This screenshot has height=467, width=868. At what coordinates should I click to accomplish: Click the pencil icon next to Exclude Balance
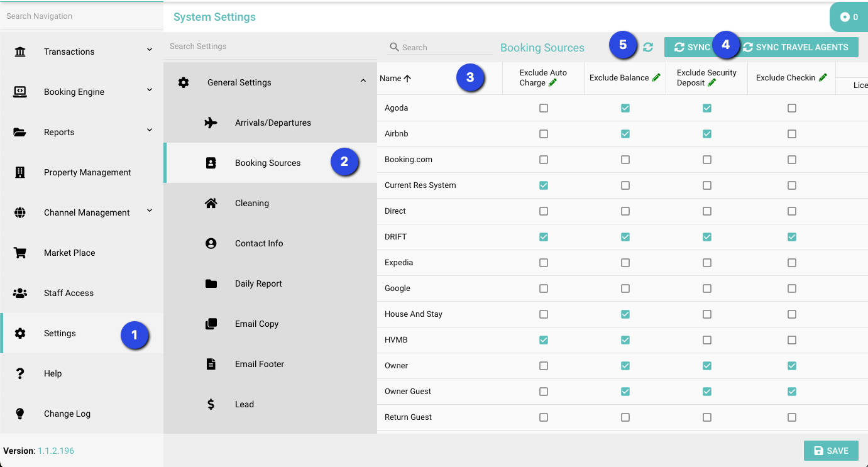[656, 77]
